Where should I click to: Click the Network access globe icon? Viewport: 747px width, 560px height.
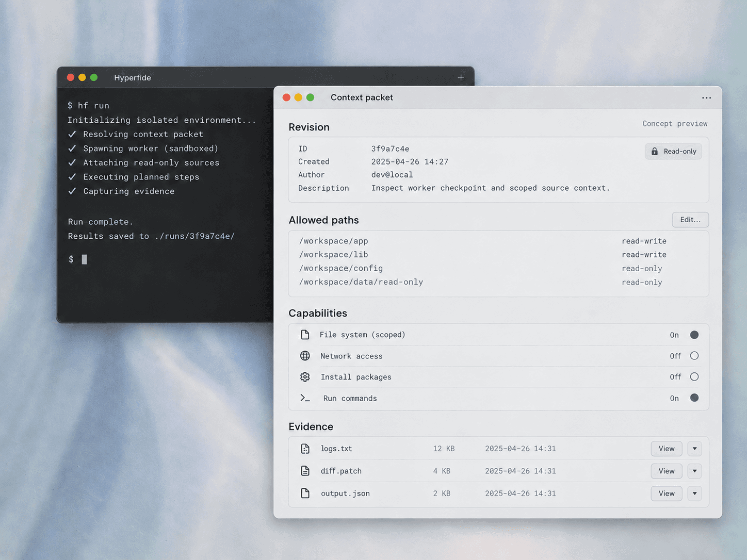[305, 356]
